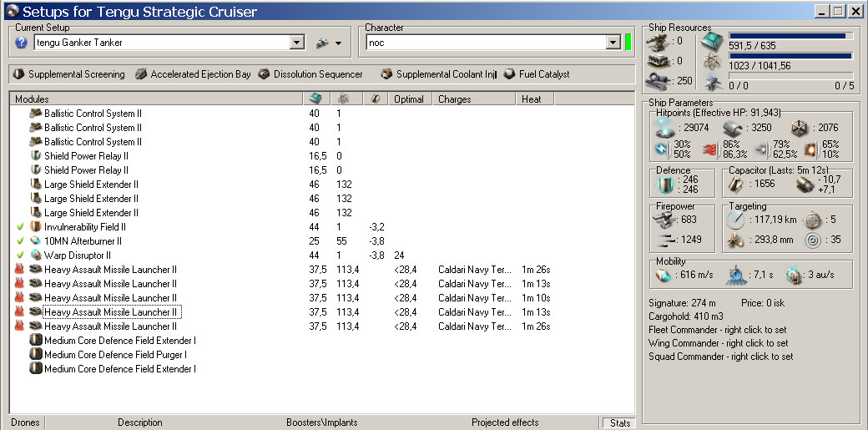This screenshot has width=868, height=430.
Task: Click the drone bandwidth progress bar
Action: [790, 76]
